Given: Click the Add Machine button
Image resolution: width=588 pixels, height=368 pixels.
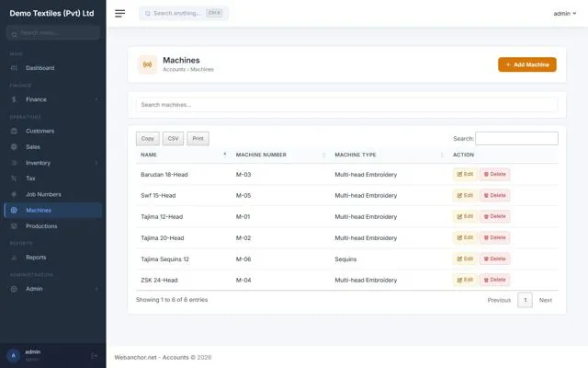Looking at the screenshot, I should (x=526, y=64).
